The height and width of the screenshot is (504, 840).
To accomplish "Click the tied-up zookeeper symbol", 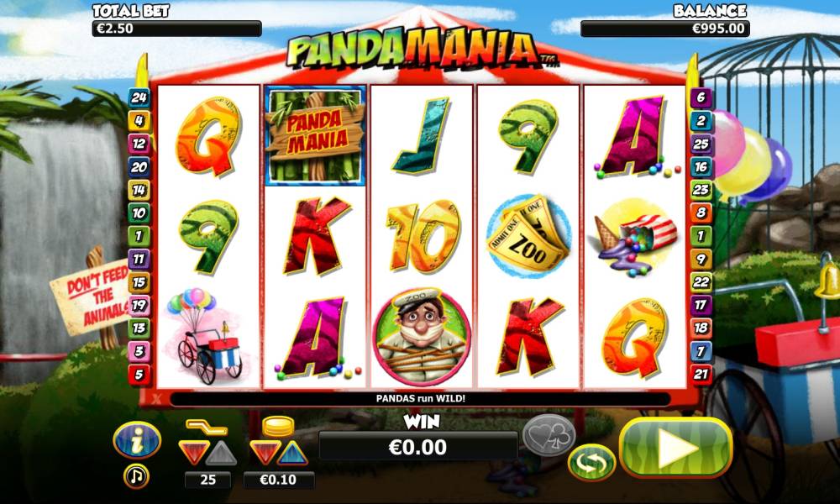I will click(422, 337).
